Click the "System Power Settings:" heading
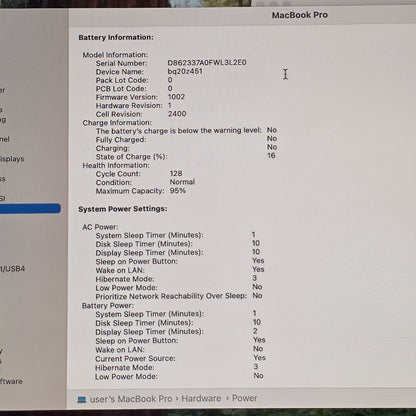The width and height of the screenshot is (416, 416). [x=123, y=209]
